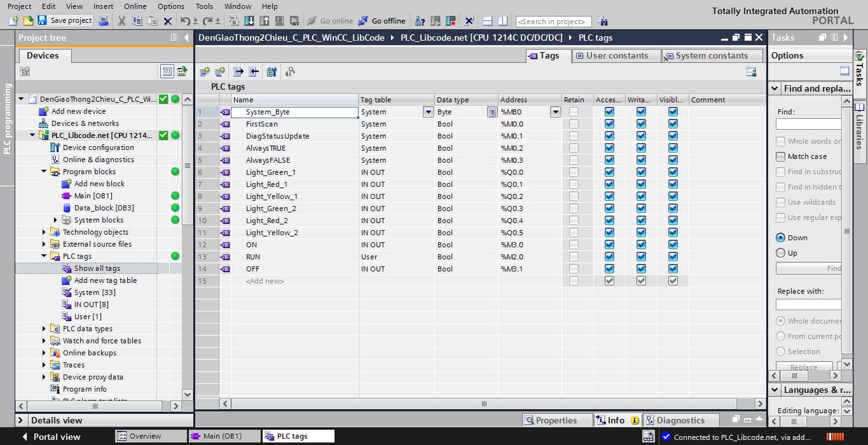Click Add row icon in PLC tags toolbar

click(220, 72)
